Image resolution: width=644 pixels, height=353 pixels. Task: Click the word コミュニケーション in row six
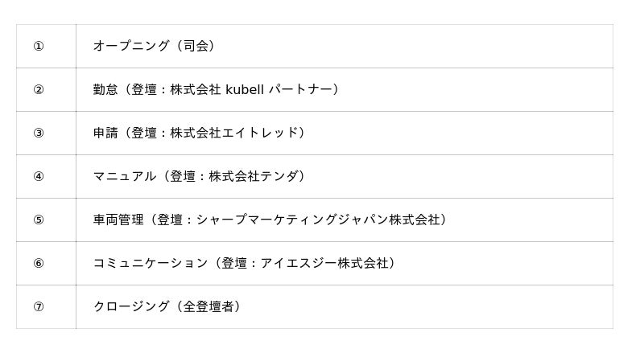[x=151, y=264]
